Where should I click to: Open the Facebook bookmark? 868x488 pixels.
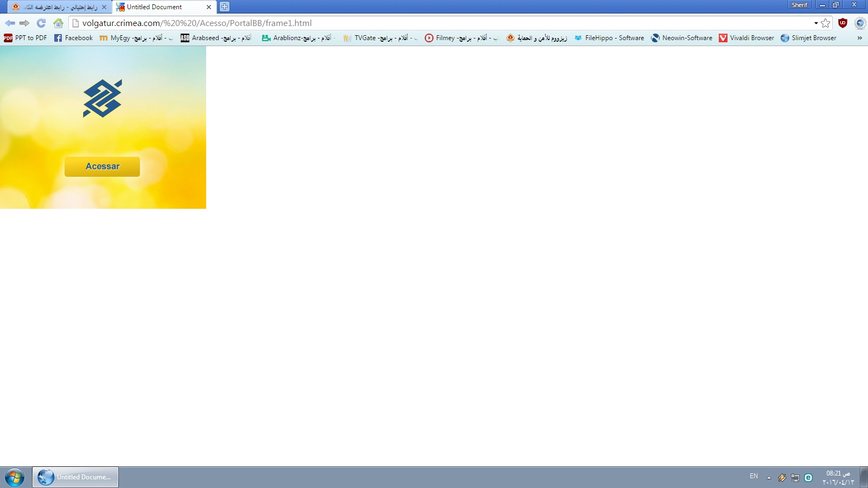point(74,38)
